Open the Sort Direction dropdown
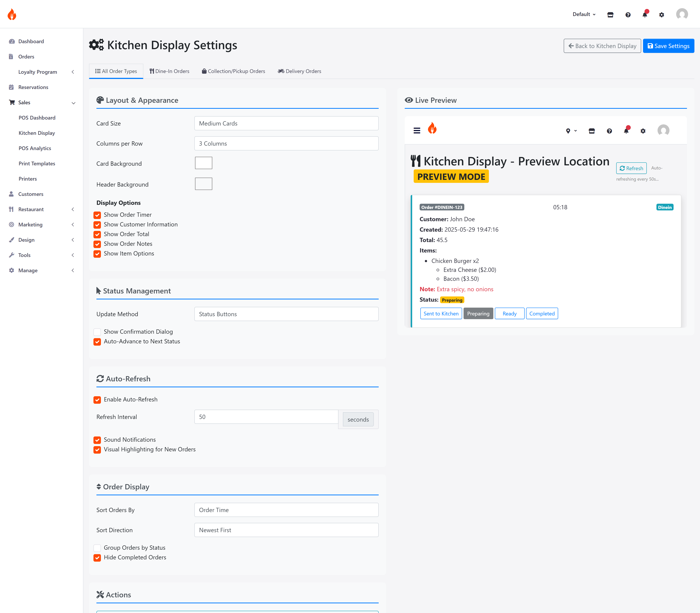700x613 pixels. pyautogui.click(x=286, y=530)
